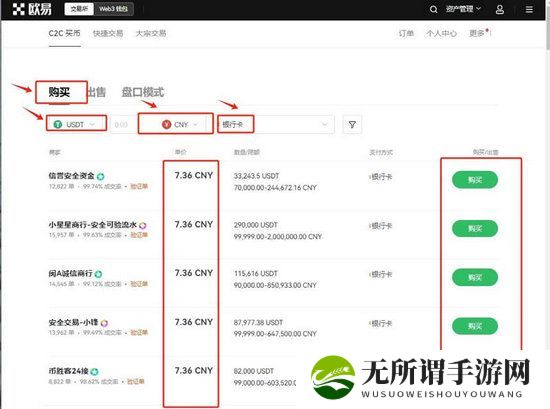Select the 购买 tab

click(59, 92)
